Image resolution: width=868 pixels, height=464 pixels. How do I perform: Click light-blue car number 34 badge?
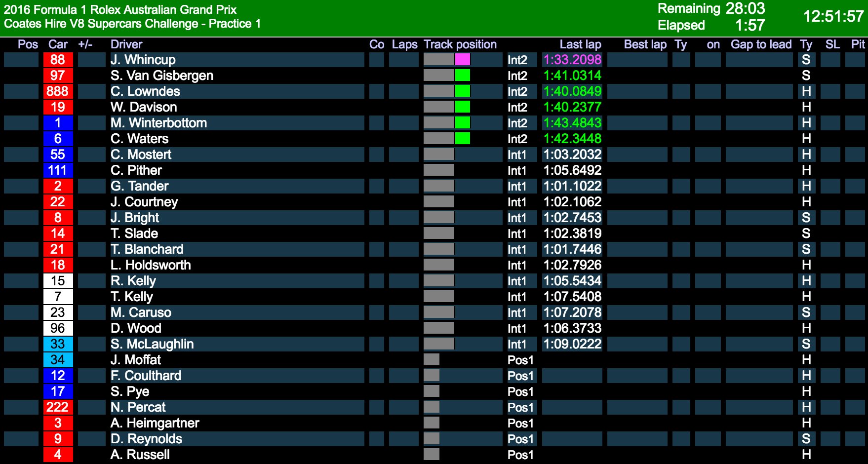tap(58, 360)
